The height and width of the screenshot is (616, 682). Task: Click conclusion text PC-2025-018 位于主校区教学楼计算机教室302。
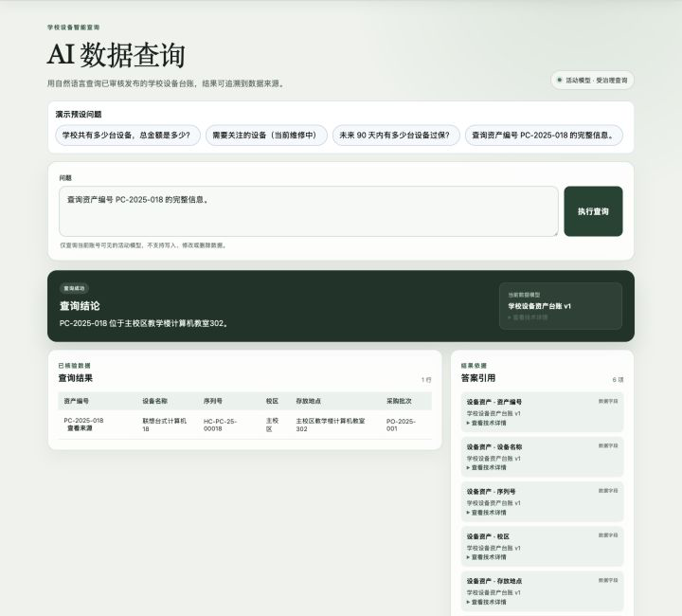point(144,324)
